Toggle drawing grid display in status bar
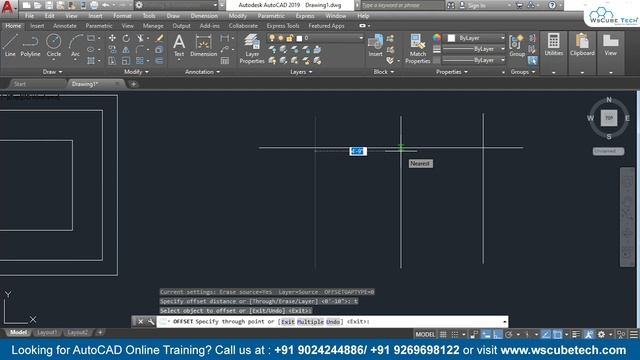The image size is (640, 360). point(443,335)
